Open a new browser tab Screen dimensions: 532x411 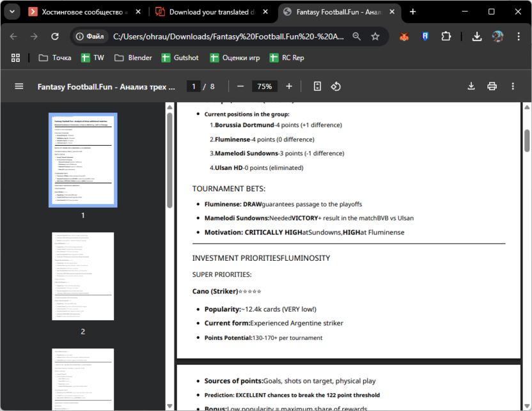tap(412, 12)
